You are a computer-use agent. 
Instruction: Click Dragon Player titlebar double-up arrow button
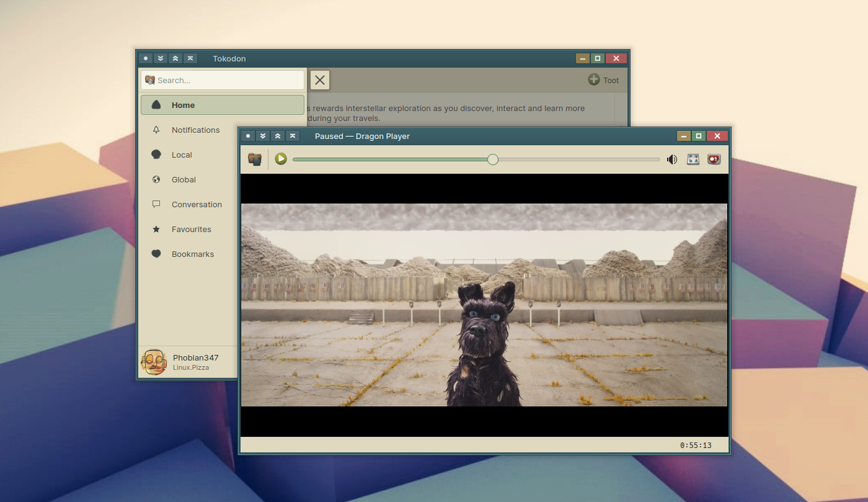[x=278, y=136]
